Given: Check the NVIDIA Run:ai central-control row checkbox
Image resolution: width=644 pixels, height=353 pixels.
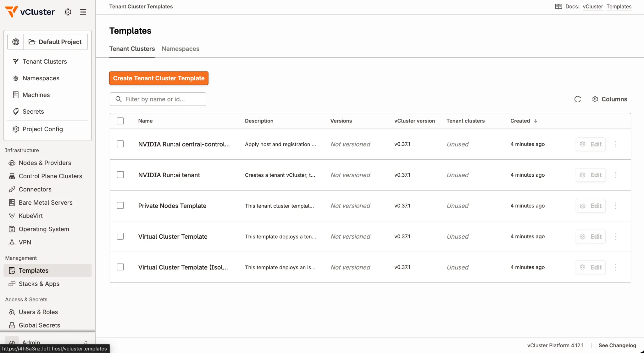Looking at the screenshot, I should coord(120,144).
